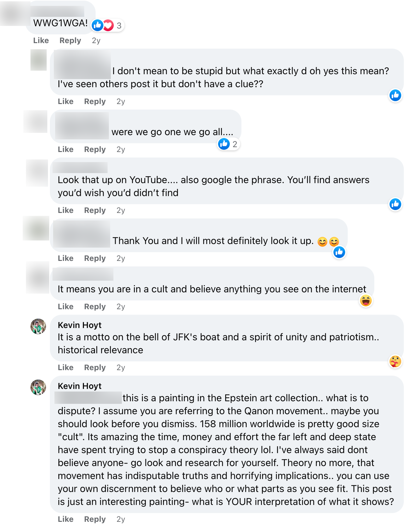
Task: Click laughing emoji reaction on cult comment
Action: [366, 300]
